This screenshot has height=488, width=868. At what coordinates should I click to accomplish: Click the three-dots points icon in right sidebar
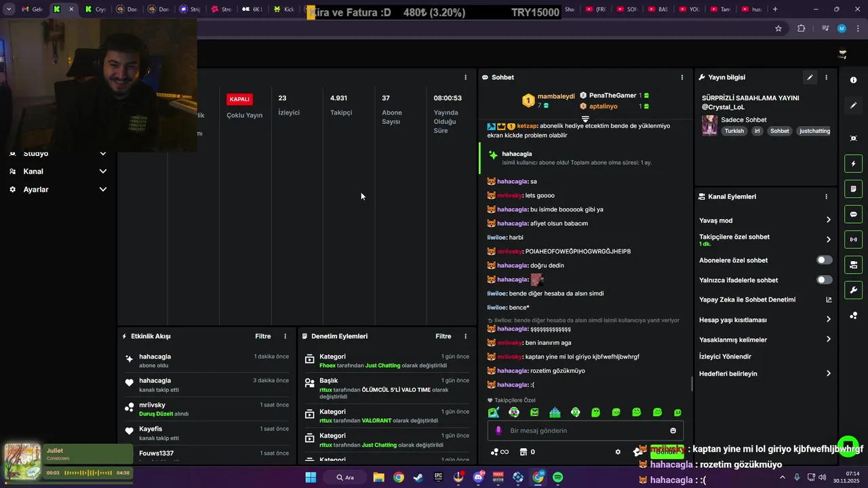click(x=853, y=316)
